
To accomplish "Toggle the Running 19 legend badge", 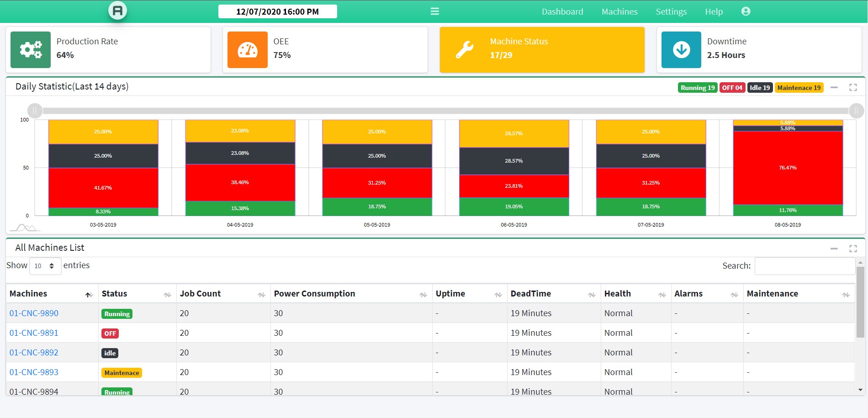I will point(697,88).
